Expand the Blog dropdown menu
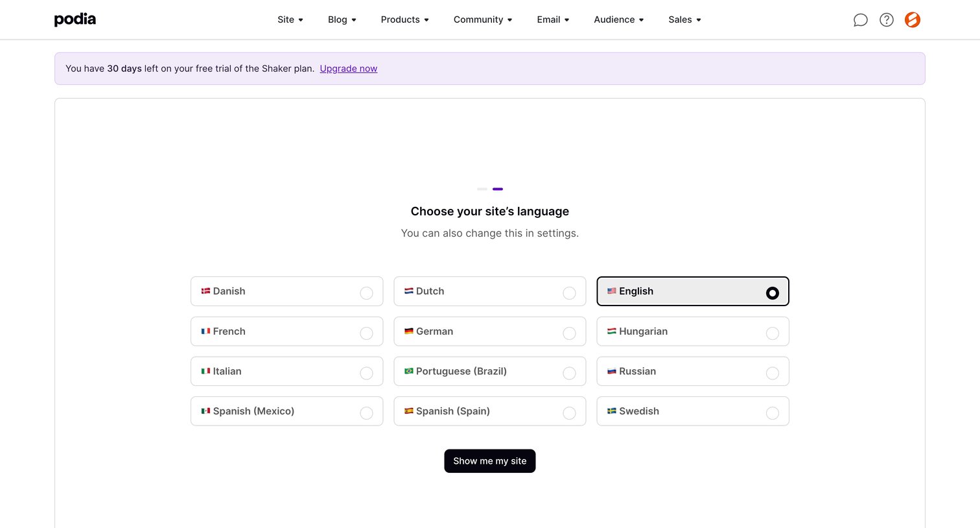980x528 pixels. (x=342, y=19)
